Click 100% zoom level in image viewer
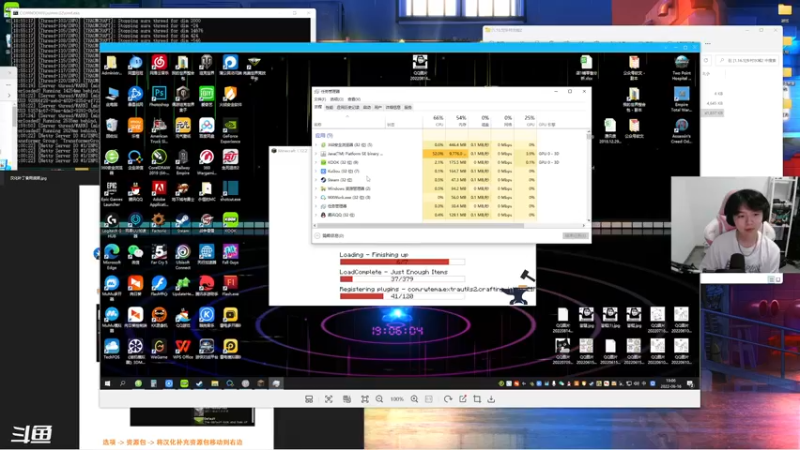800x450 pixels. (x=397, y=399)
